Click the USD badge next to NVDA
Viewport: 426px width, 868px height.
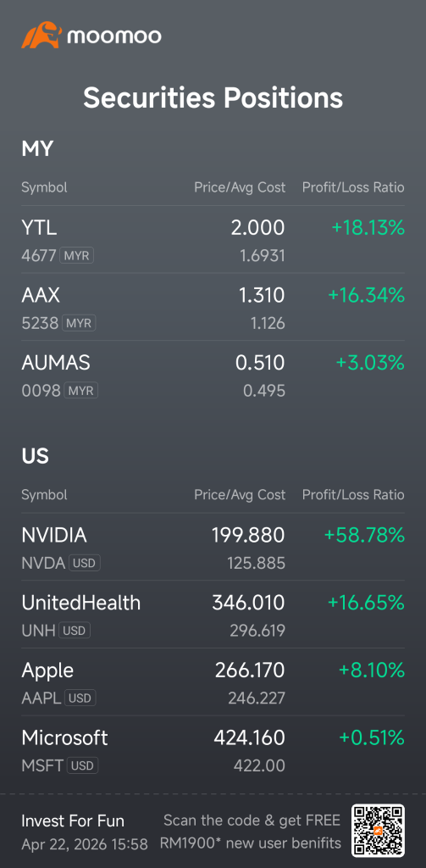tap(85, 563)
